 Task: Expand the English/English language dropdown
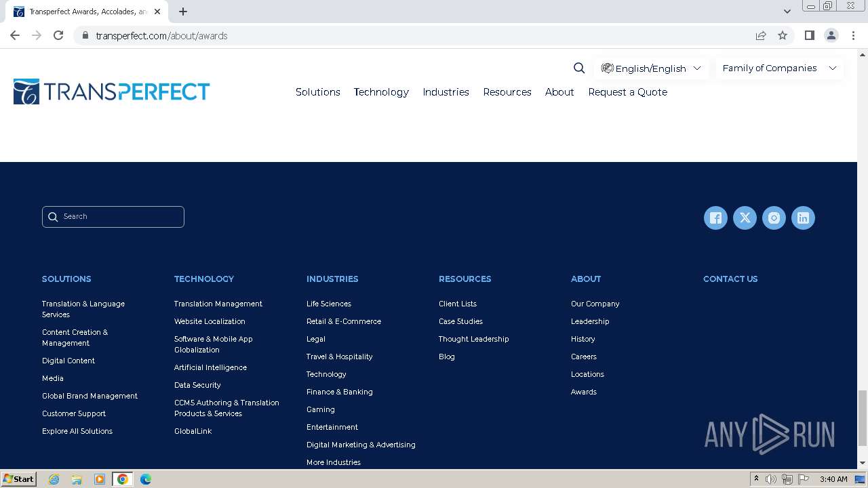(x=651, y=68)
